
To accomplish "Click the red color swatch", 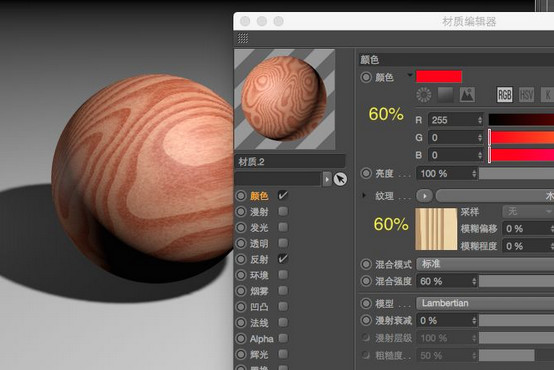I will tap(439, 76).
